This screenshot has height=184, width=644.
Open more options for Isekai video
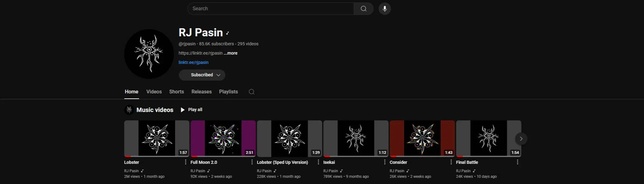pyautogui.click(x=385, y=162)
